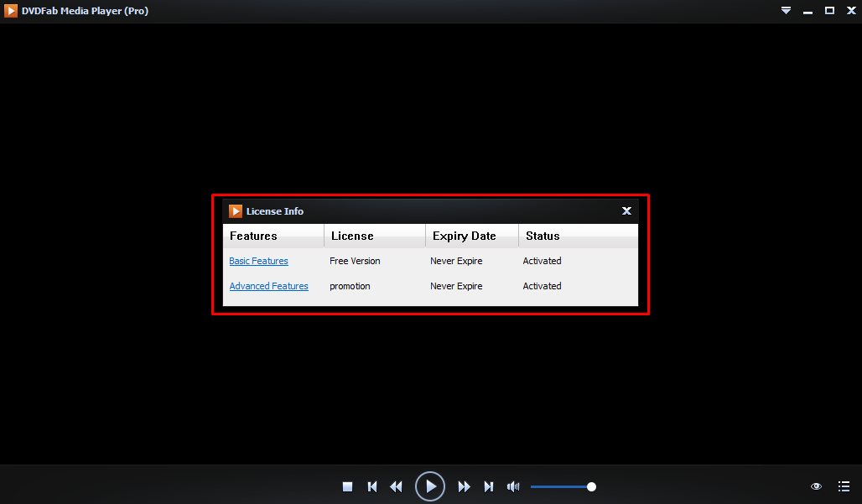Start playback with the Play button

tap(430, 486)
